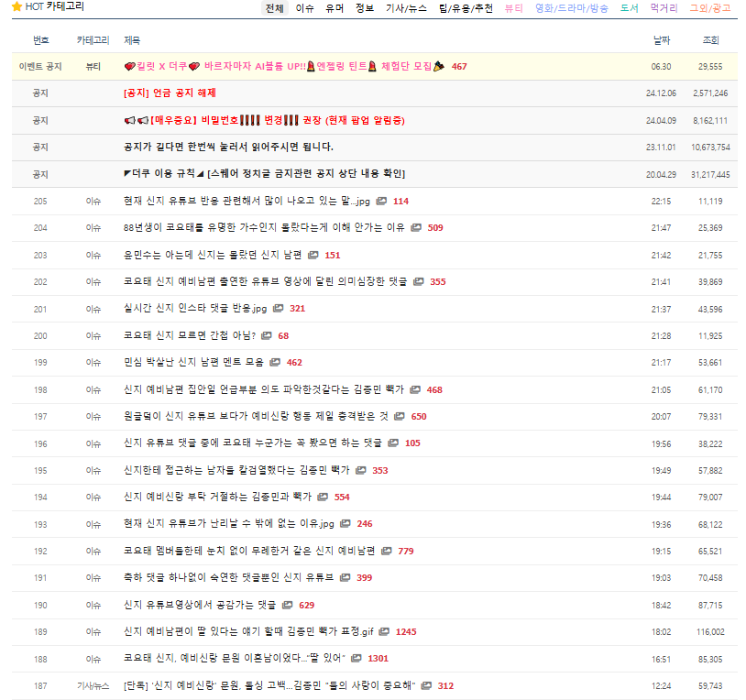Switch to the 이슈 category tab

(304, 8)
